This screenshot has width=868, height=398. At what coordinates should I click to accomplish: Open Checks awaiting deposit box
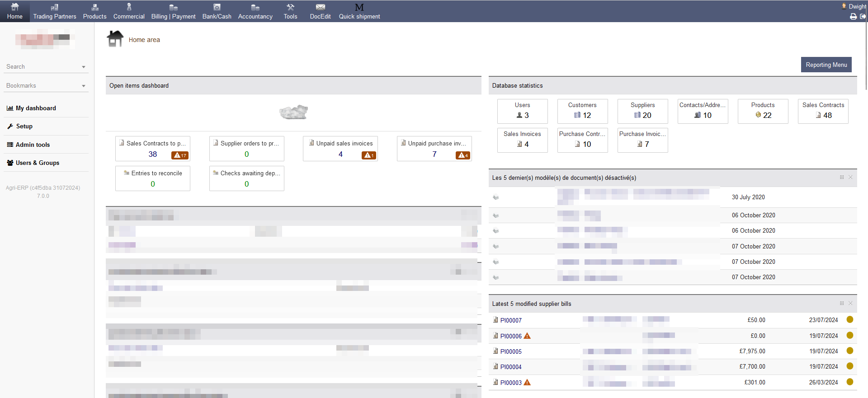coord(247,178)
